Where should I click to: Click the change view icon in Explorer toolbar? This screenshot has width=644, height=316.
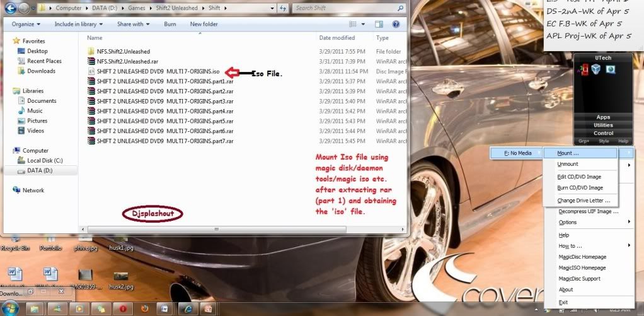click(352, 24)
